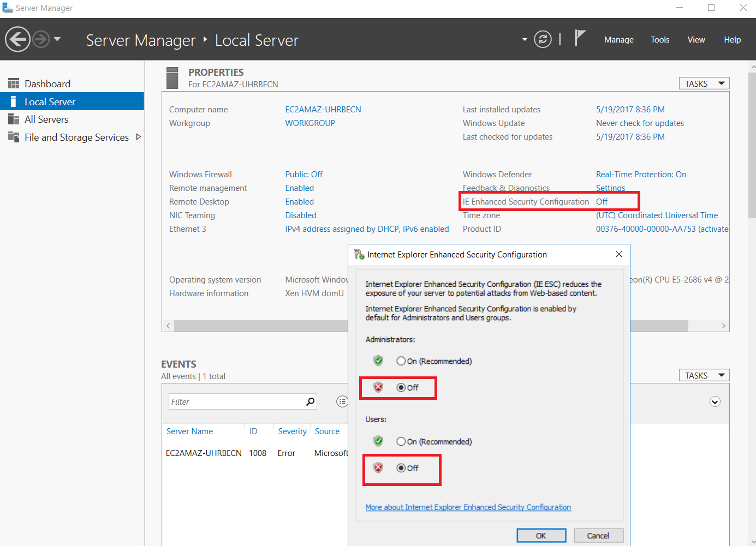
Task: Click Windows Firewall Public: Off link
Action: coord(303,175)
